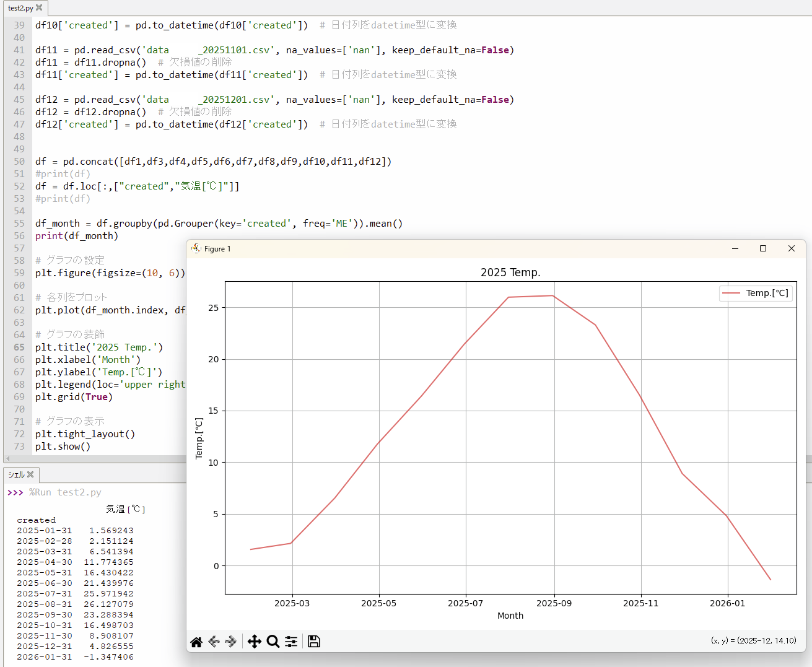Viewport: 812px width, 667px height.
Task: Save the figure using floppy disk icon
Action: tap(314, 642)
